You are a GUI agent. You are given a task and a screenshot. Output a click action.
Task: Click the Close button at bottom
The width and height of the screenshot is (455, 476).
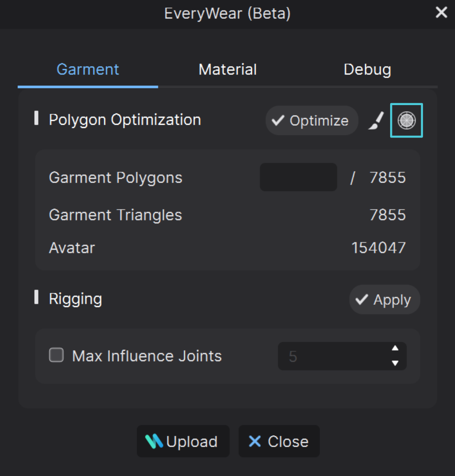click(279, 441)
